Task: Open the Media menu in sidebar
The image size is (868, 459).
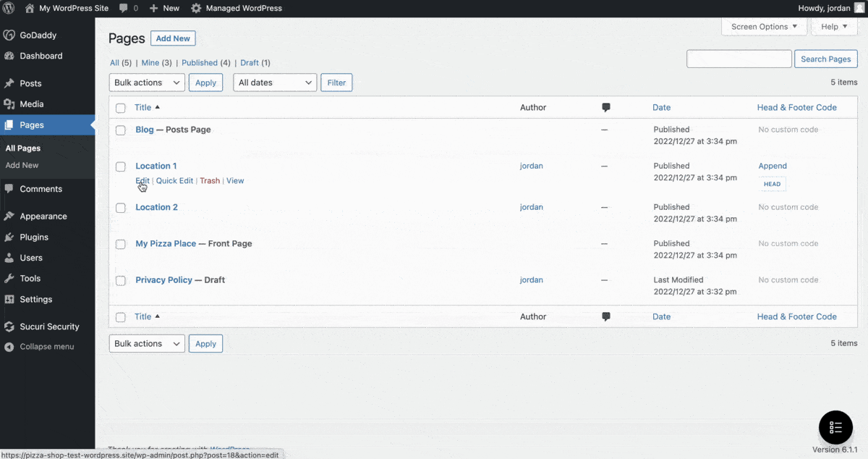Action: pos(32,104)
